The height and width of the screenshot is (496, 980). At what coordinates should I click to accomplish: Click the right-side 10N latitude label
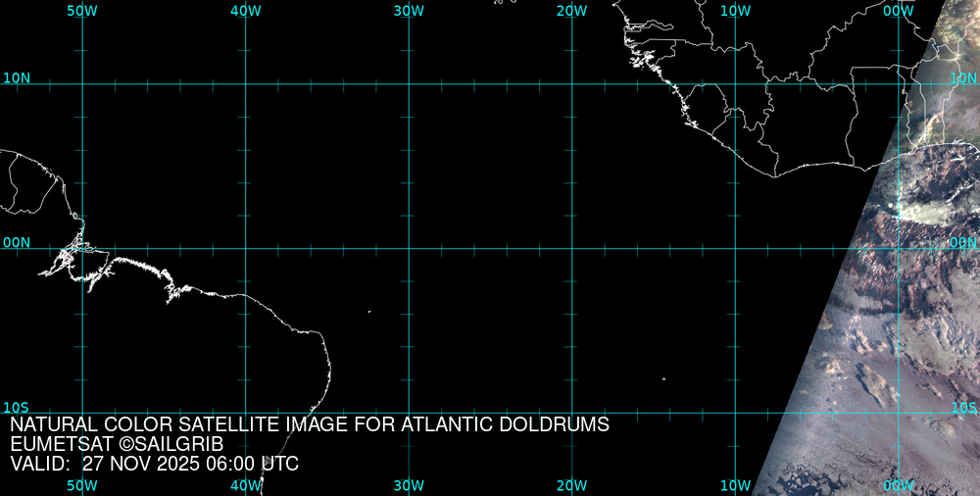[x=963, y=77]
